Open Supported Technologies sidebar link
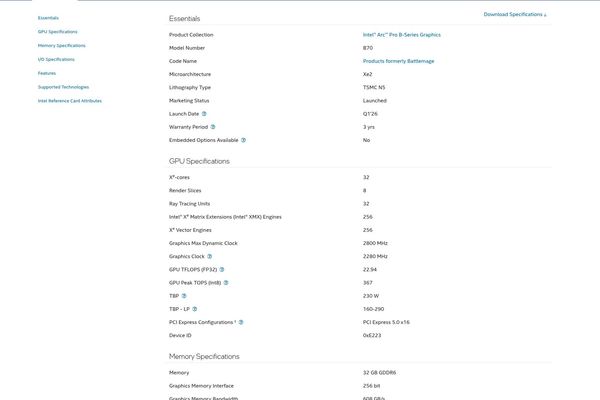The image size is (600, 400). 63,87
